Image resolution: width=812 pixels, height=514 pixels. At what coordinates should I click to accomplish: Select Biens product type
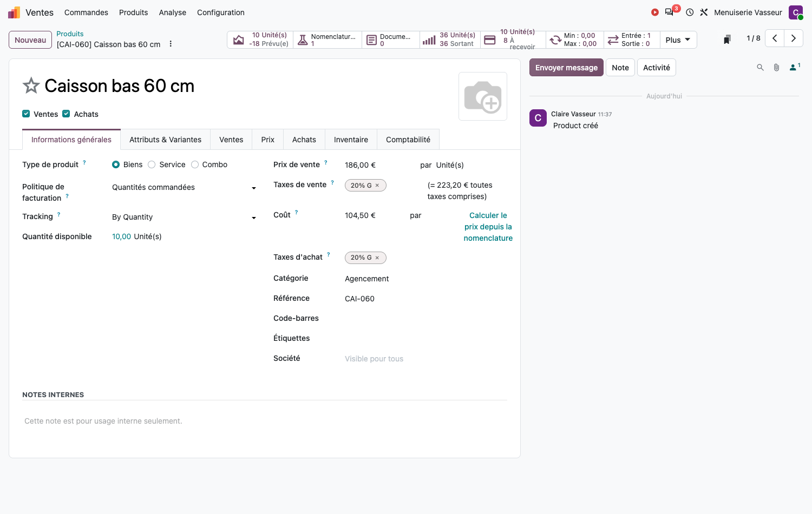116,164
